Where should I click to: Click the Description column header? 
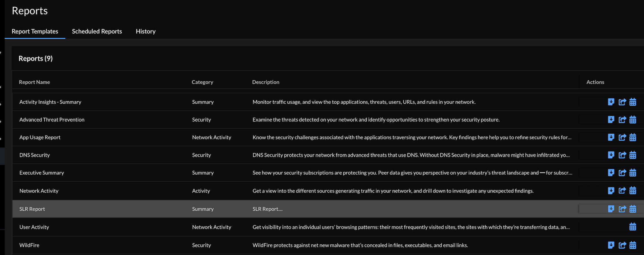tap(265, 82)
